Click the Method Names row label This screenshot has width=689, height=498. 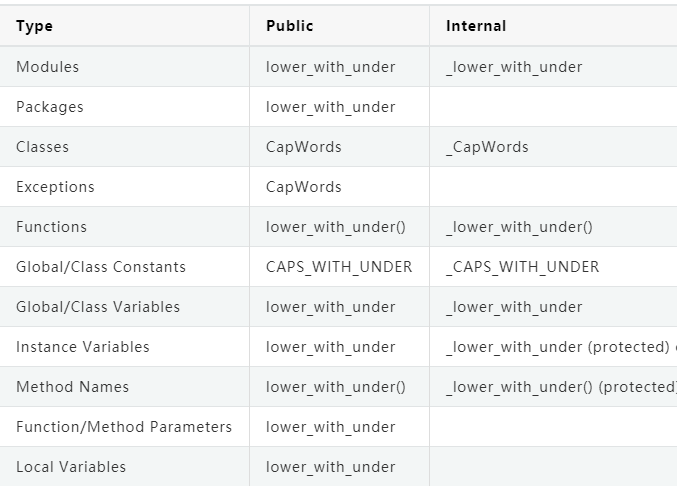coord(72,387)
